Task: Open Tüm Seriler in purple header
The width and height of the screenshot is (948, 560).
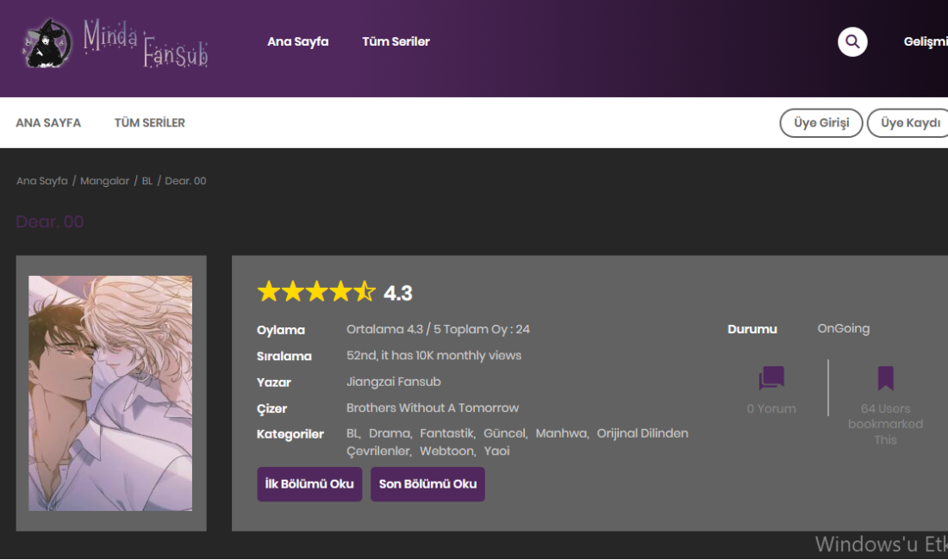Action: tap(396, 41)
